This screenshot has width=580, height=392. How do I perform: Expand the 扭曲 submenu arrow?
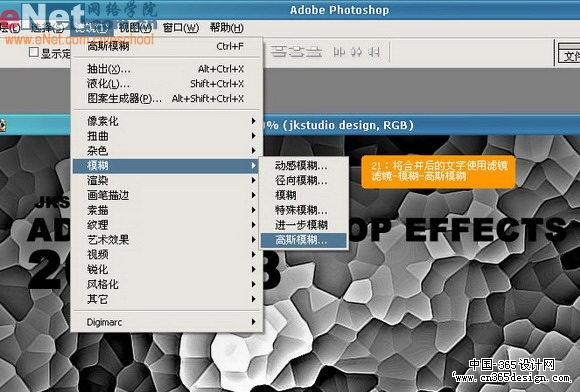pos(253,136)
